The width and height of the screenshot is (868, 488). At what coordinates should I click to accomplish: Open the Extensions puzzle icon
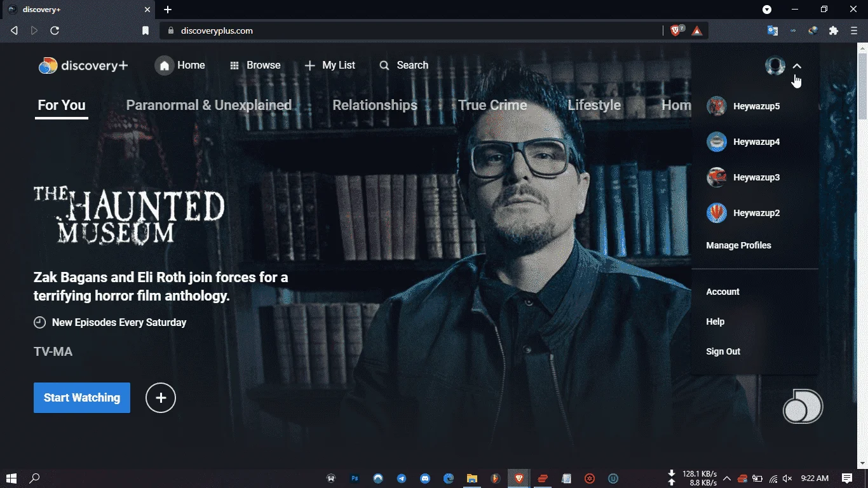(834, 30)
